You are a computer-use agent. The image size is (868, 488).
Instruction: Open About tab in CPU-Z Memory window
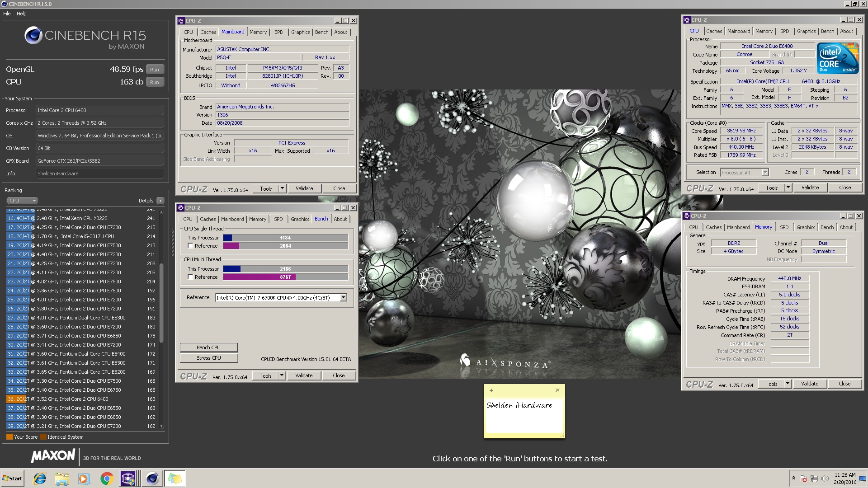[846, 227]
